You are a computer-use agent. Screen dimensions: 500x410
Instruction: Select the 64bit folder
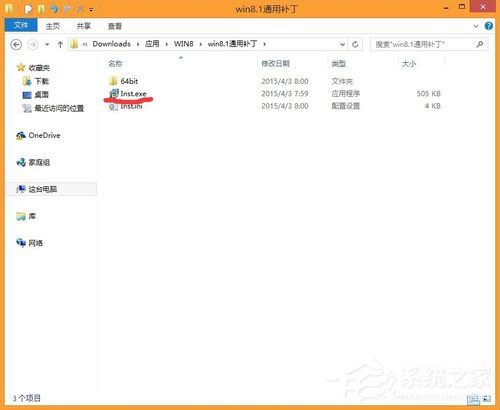tap(129, 81)
